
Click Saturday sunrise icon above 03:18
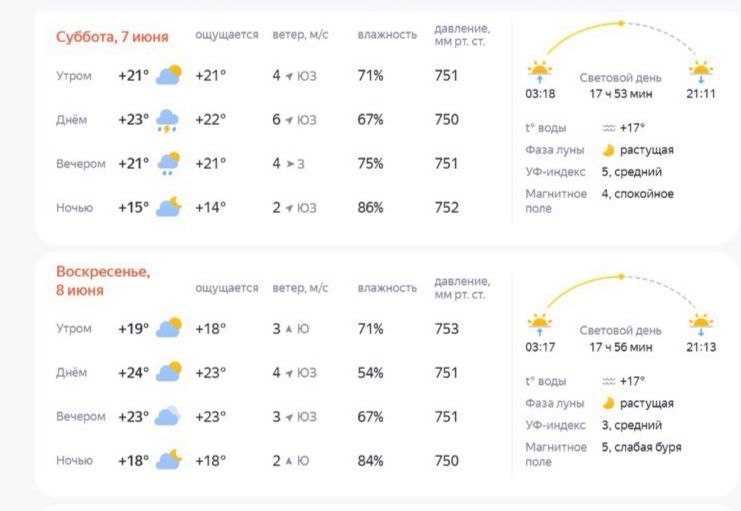(540, 72)
